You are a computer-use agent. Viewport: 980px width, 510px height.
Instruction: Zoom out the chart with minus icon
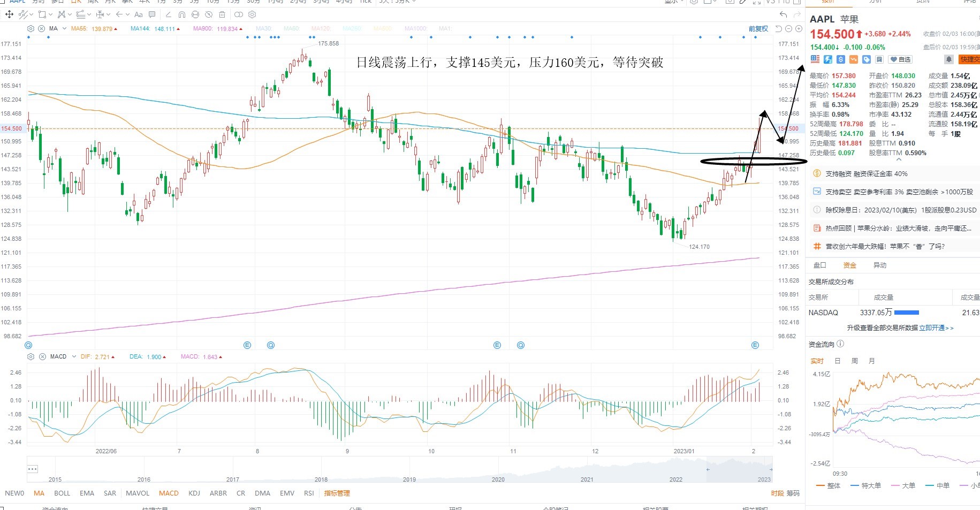click(788, 28)
